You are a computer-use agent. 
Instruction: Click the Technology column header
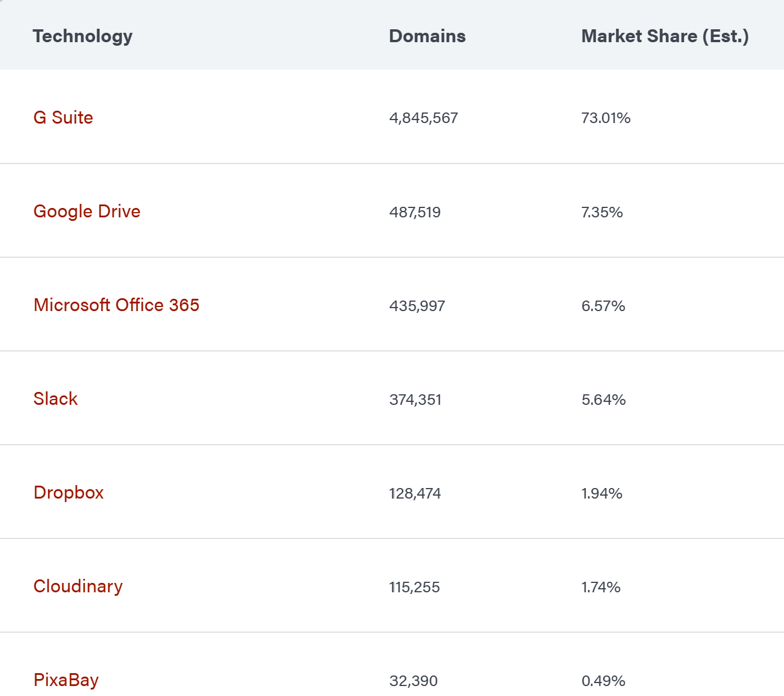pos(83,36)
